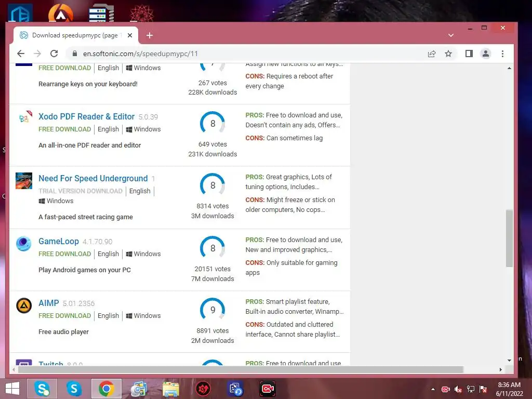
Task: Click the Xodo rating circle showing 8
Action: click(x=212, y=123)
